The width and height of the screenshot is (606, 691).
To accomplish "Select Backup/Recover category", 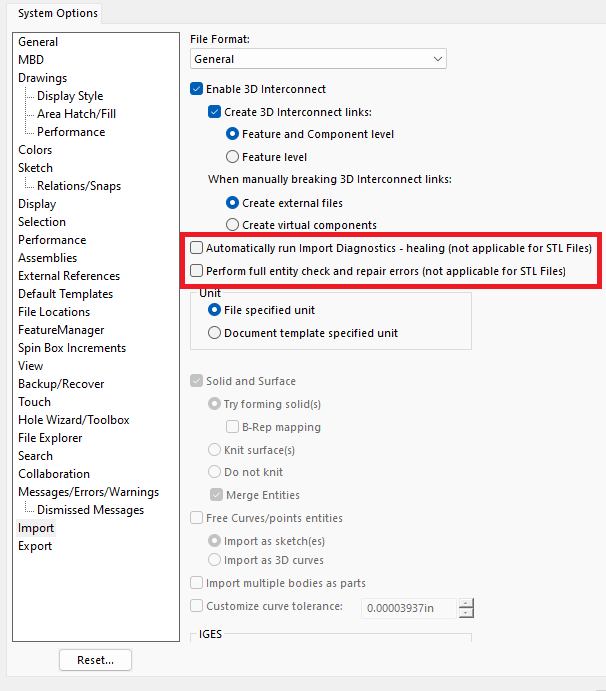I will pos(61,384).
